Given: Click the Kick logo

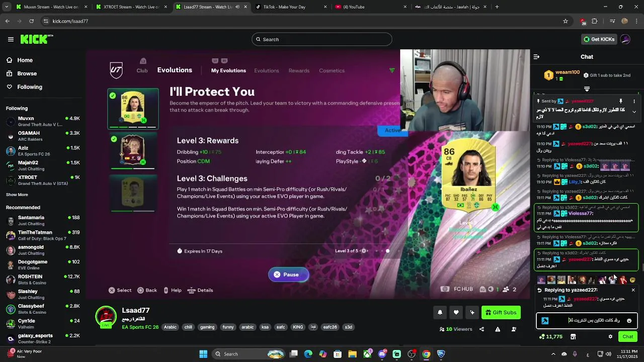Looking at the screenshot, I should click(37, 39).
